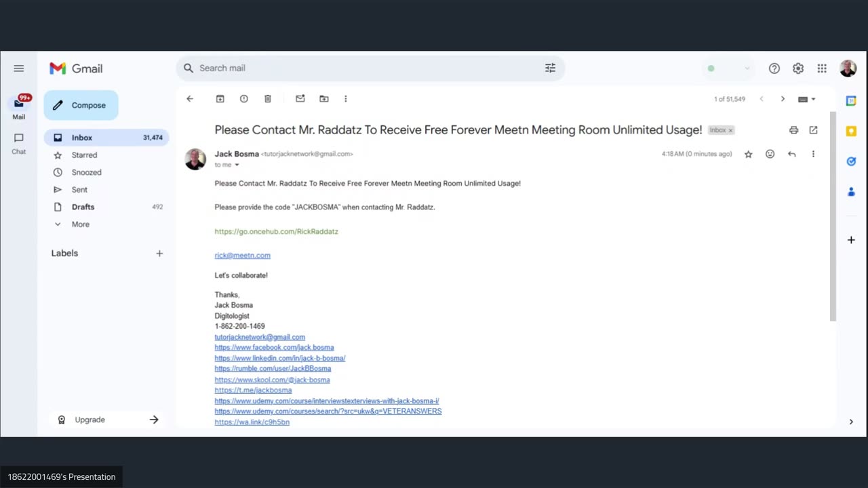Archive this email
The height and width of the screenshot is (488, 868).
tap(220, 99)
